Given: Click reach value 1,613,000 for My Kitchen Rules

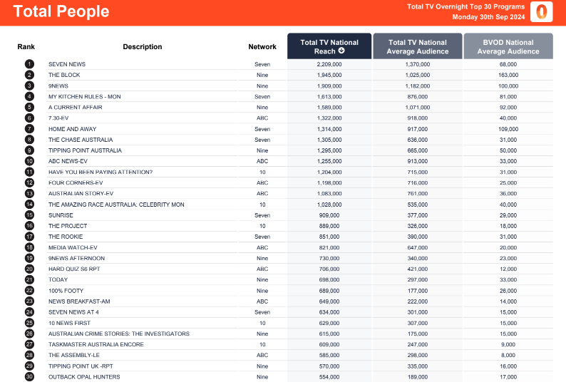Looking at the screenshot, I should [329, 97].
